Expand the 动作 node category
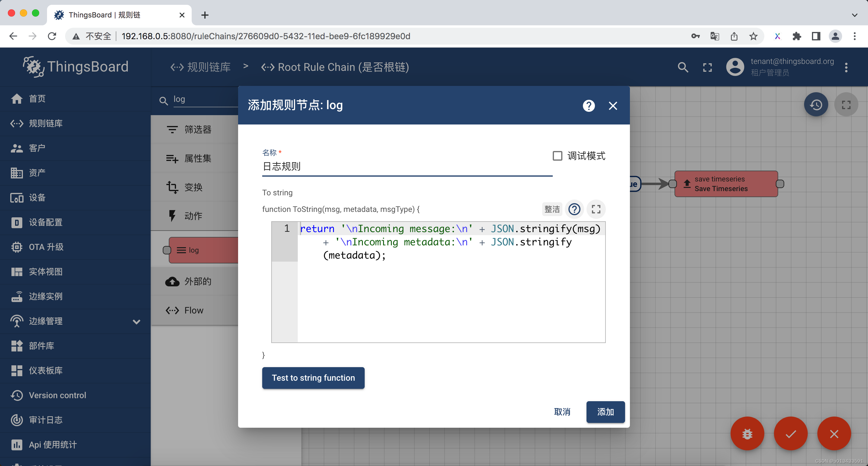The image size is (868, 466). click(193, 216)
